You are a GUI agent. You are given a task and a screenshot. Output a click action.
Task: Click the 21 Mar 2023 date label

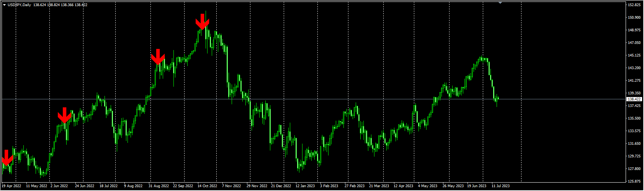379,186
